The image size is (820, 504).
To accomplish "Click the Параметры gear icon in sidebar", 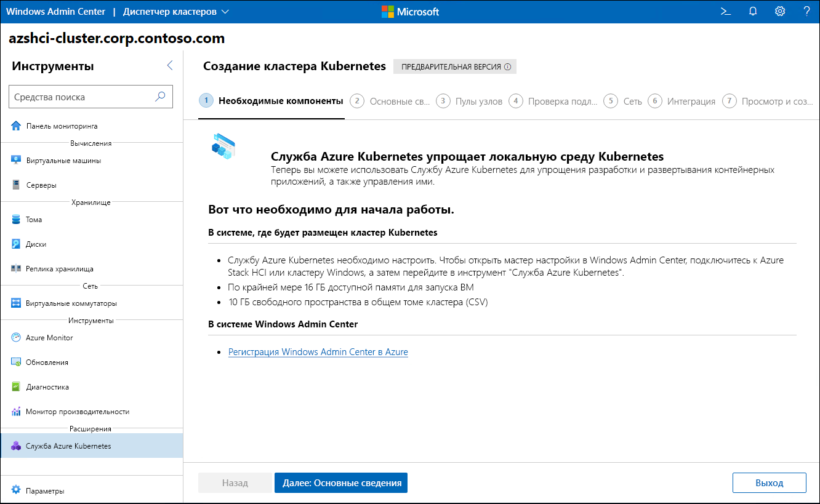I will tap(16, 491).
